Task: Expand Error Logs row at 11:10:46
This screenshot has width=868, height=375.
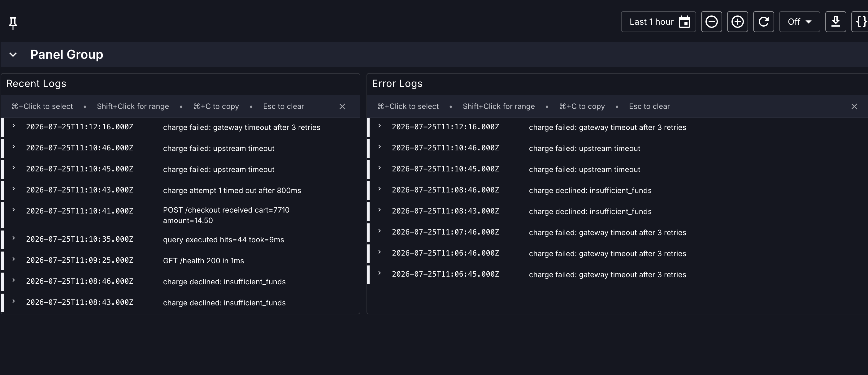Action: coord(380,147)
